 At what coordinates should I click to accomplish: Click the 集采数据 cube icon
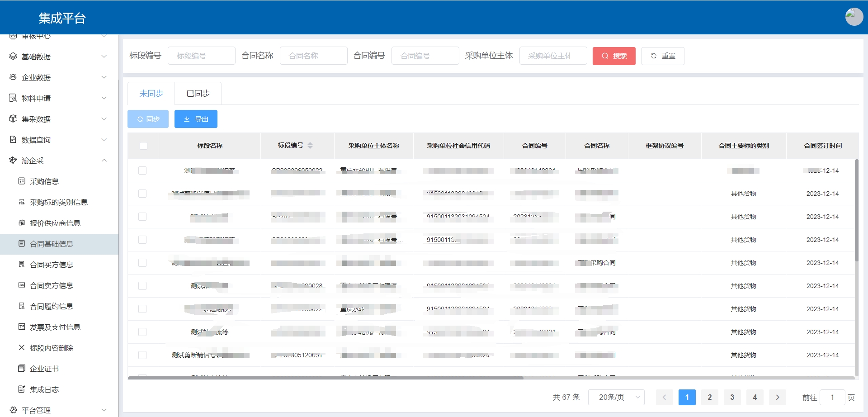tap(13, 119)
